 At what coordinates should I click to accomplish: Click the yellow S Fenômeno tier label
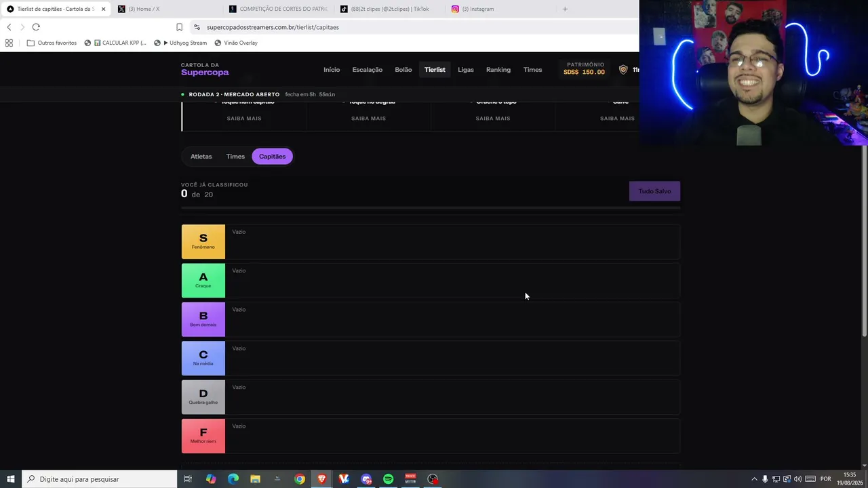pos(203,242)
